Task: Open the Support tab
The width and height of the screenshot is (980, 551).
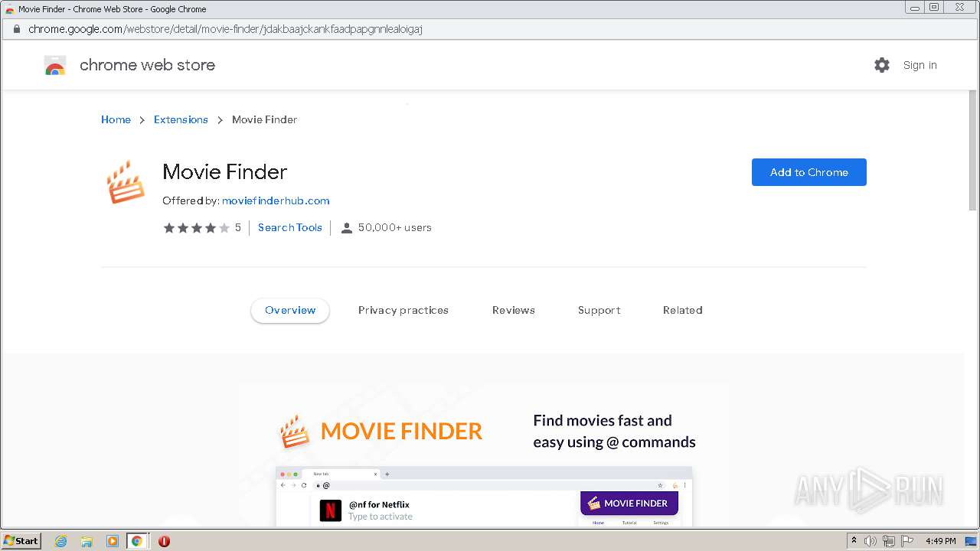Action: click(x=599, y=311)
